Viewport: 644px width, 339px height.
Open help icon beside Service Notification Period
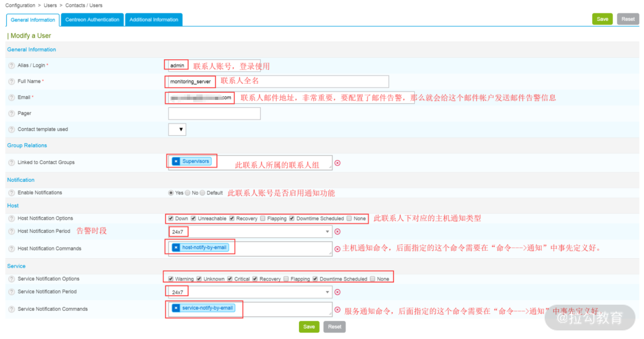[x=12, y=292]
